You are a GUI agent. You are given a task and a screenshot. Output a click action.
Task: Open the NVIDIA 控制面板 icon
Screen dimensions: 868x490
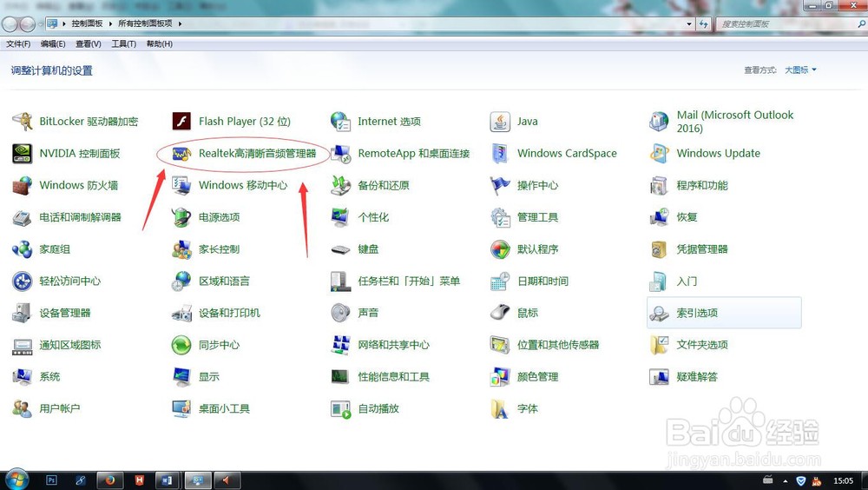click(23, 154)
